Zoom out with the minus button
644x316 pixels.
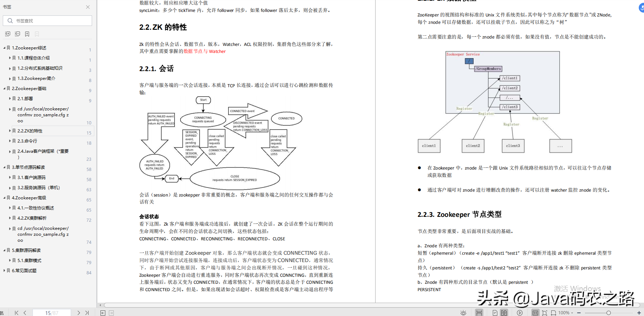coord(579,313)
